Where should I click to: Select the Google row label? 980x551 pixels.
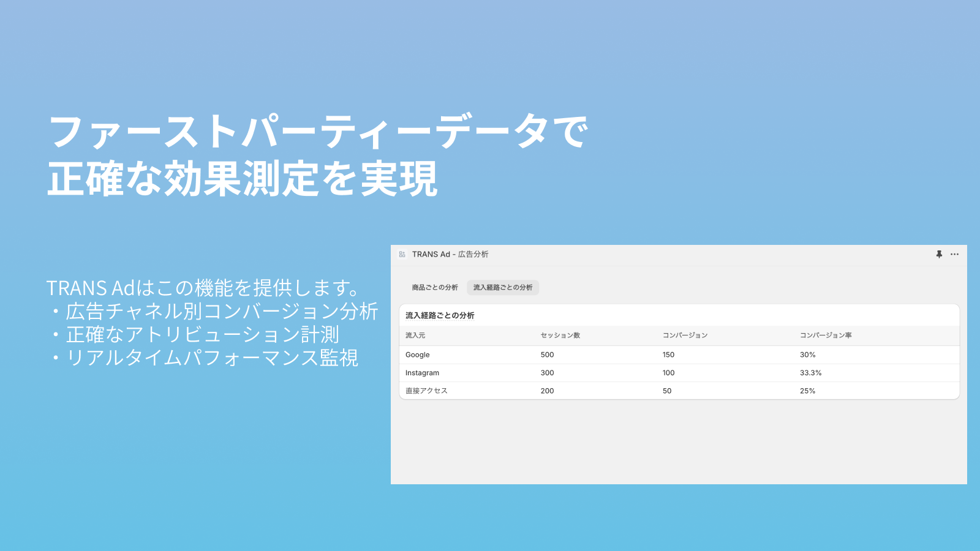tap(418, 354)
